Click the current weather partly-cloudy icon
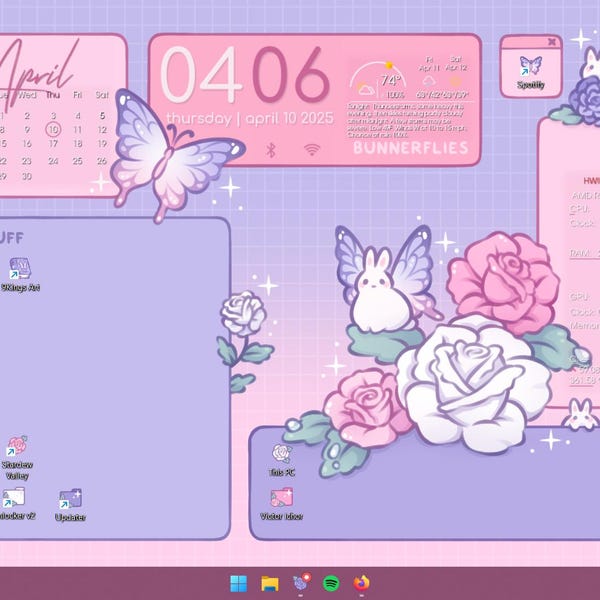This screenshot has height=600, width=600. tap(365, 89)
